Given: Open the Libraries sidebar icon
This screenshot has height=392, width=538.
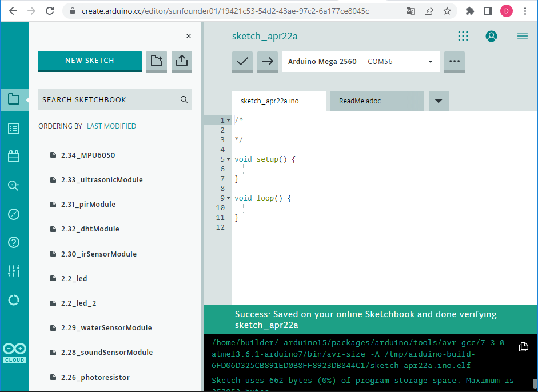Looking at the screenshot, I should point(14,157).
